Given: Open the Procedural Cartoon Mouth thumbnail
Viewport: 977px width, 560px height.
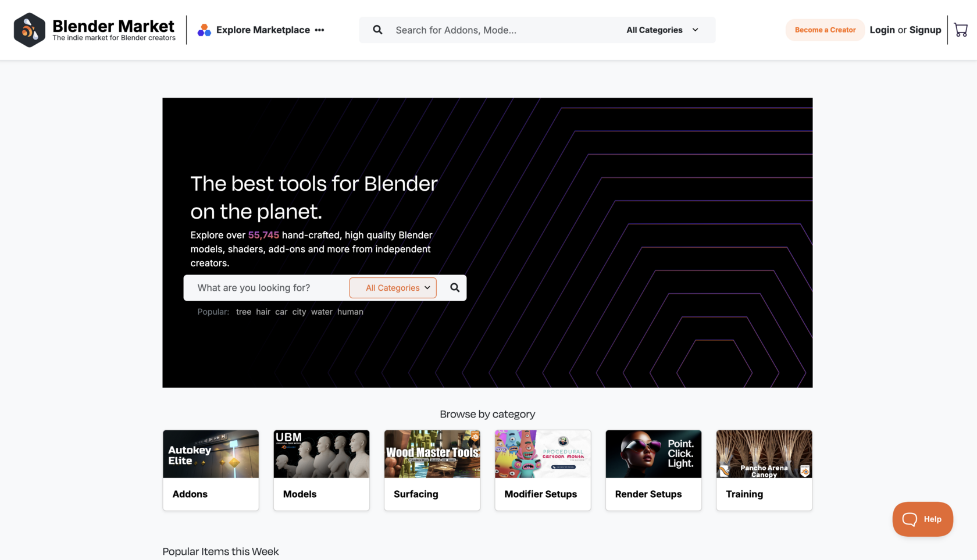Looking at the screenshot, I should (x=543, y=454).
